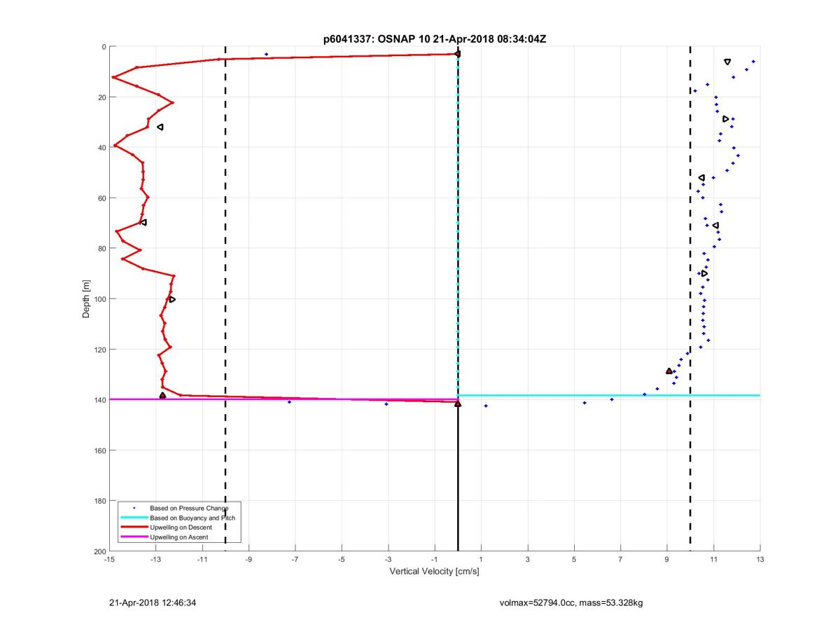Click the right-pointing triangle at 100 m on descent curve
Viewport: 840px width, 620px height.
pos(172,299)
